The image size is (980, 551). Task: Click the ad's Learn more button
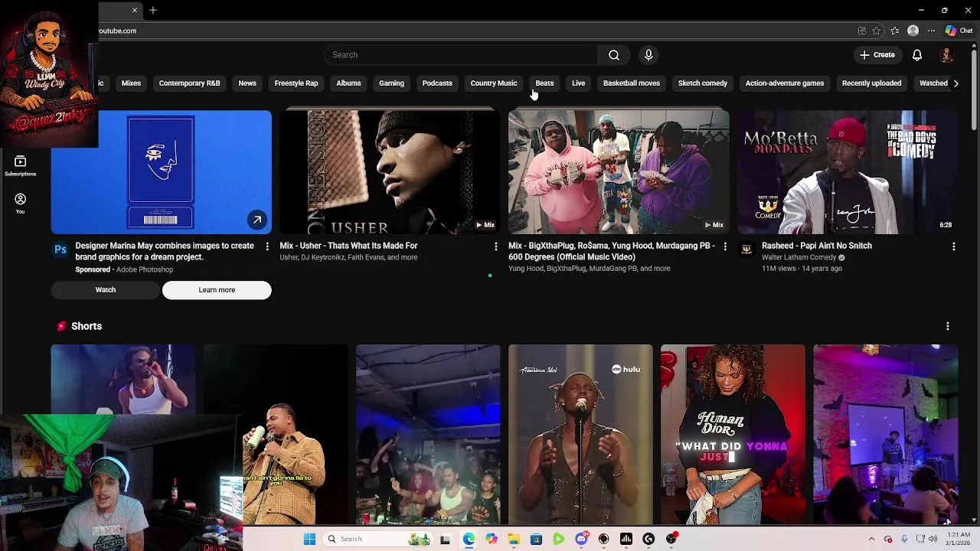[217, 290]
